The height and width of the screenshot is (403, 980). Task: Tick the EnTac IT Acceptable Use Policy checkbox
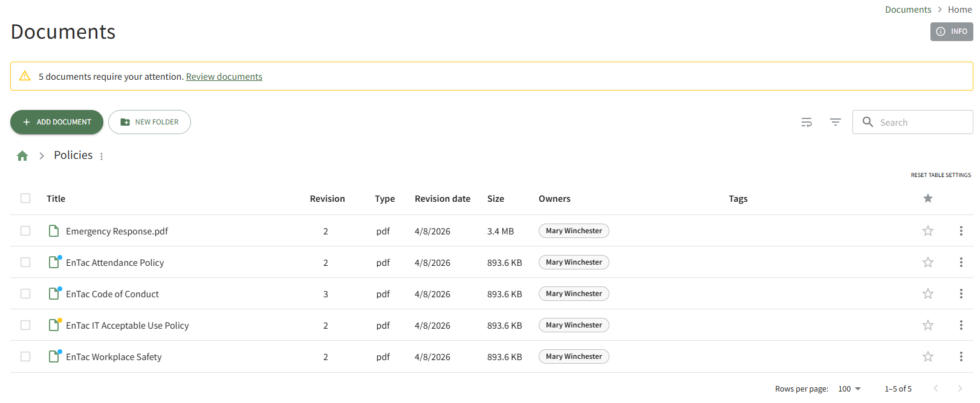[x=25, y=325]
